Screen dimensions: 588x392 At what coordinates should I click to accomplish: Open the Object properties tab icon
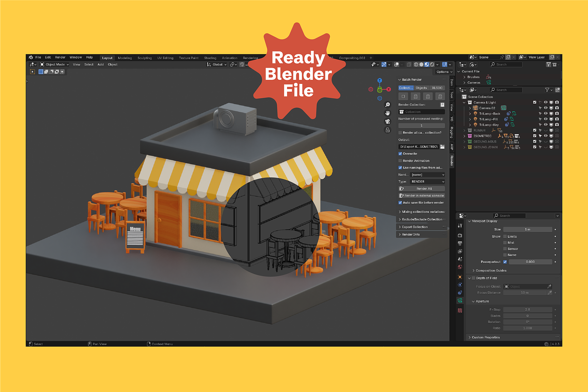click(460, 277)
